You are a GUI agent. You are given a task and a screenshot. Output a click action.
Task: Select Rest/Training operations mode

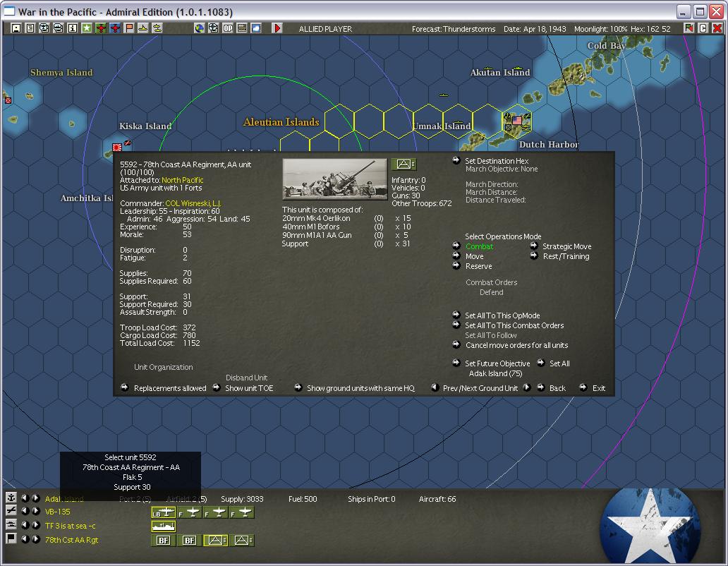[566, 256]
